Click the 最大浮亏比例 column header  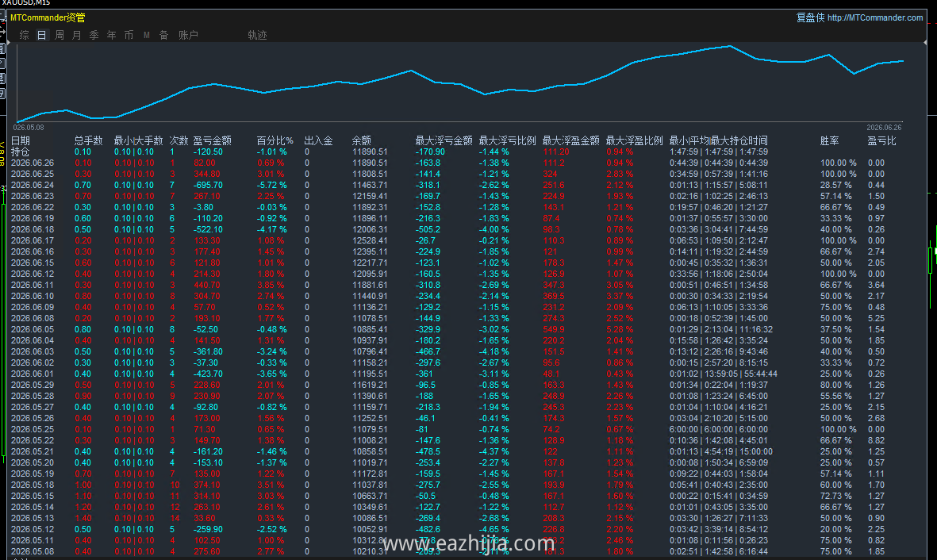pyautogui.click(x=507, y=140)
